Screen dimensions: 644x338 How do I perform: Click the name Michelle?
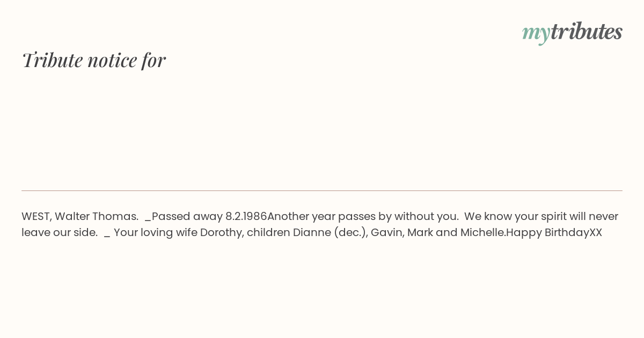tap(482, 232)
